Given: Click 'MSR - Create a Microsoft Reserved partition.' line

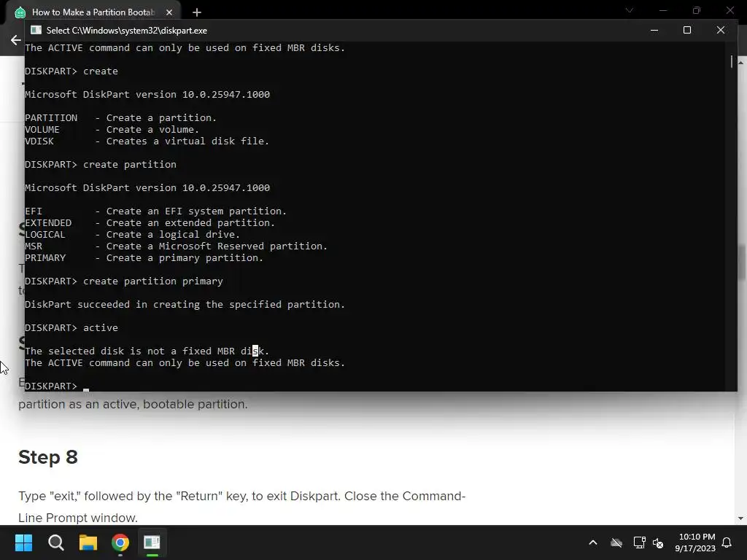Looking at the screenshot, I should [177, 246].
